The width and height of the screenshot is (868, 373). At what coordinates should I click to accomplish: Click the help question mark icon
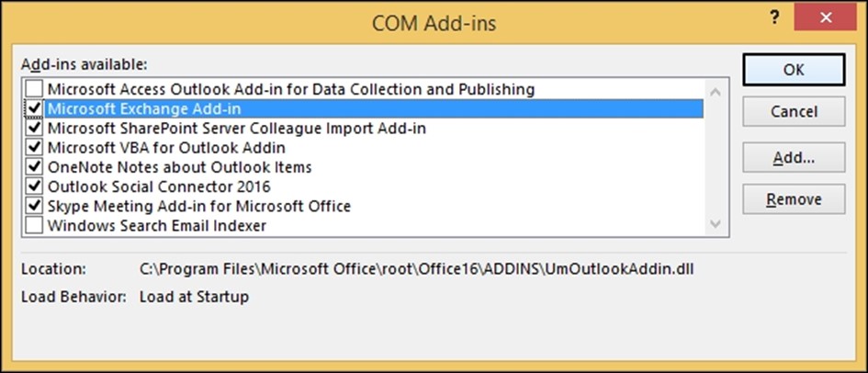pos(774,17)
